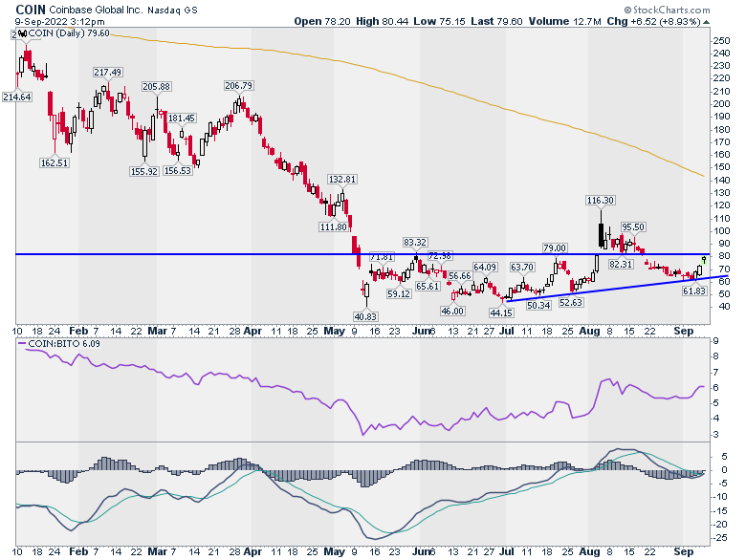Click the 95.50 price label

633,226
